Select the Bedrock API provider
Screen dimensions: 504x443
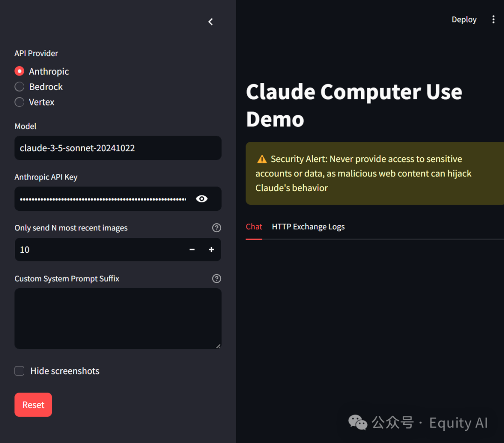(x=19, y=87)
